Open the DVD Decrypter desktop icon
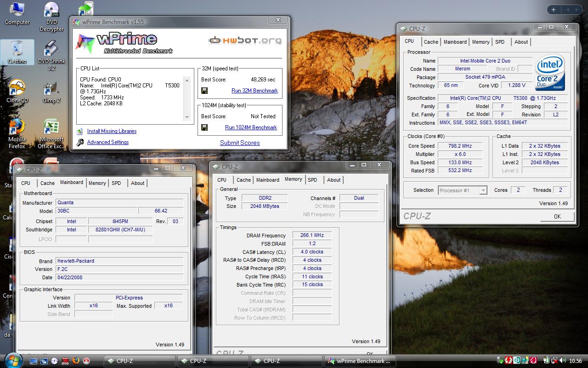Viewport: 588px width, 368px height. [x=51, y=17]
